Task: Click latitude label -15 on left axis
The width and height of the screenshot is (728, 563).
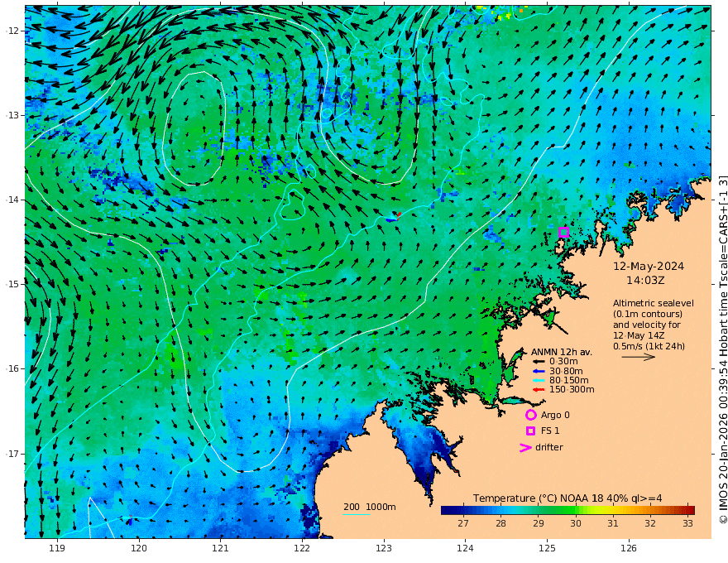Action: point(12,284)
